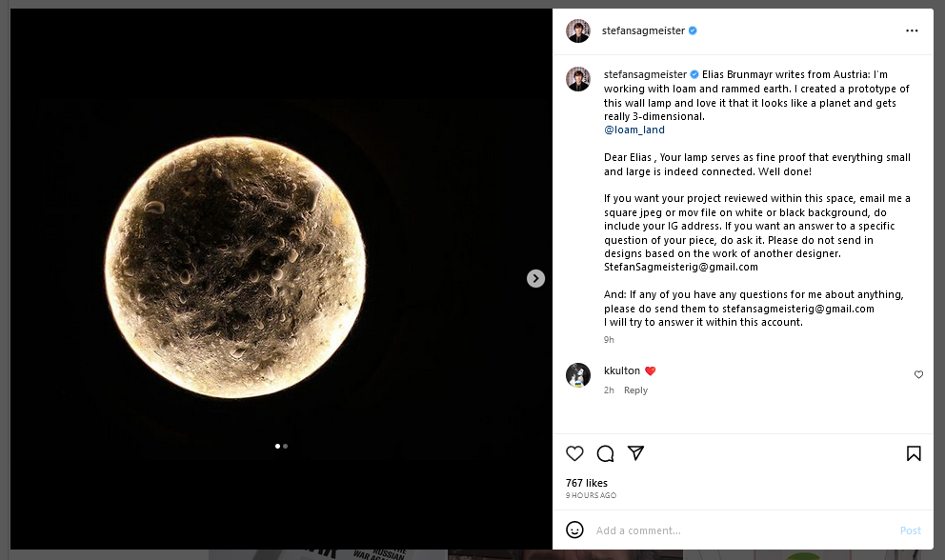The image size is (945, 560).
Task: Go to next photo with arrow
Action: (535, 278)
